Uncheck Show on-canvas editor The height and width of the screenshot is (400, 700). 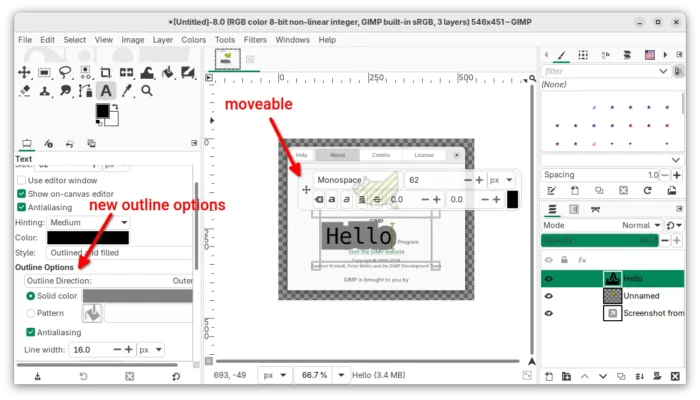click(x=22, y=193)
